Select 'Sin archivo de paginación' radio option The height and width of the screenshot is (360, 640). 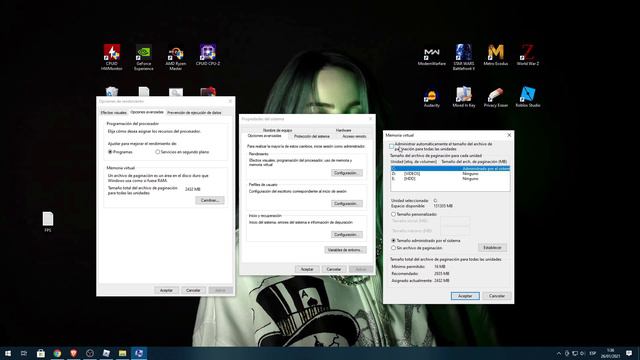pyautogui.click(x=393, y=248)
